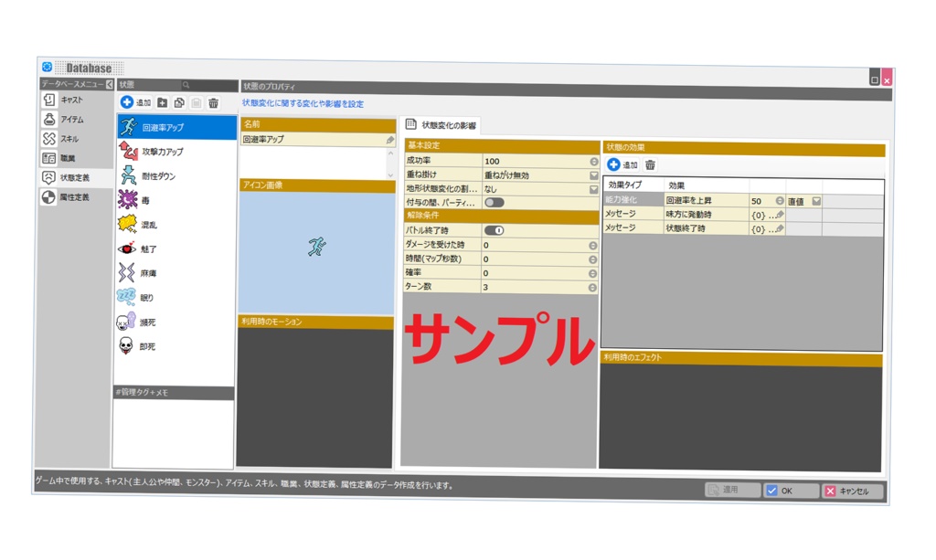Click the 回避率を上昇 effect cell
The width and height of the screenshot is (936, 560).
[707, 200]
